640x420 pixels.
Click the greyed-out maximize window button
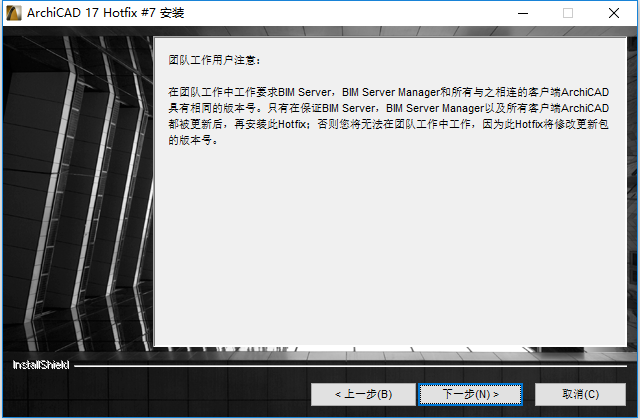click(568, 13)
